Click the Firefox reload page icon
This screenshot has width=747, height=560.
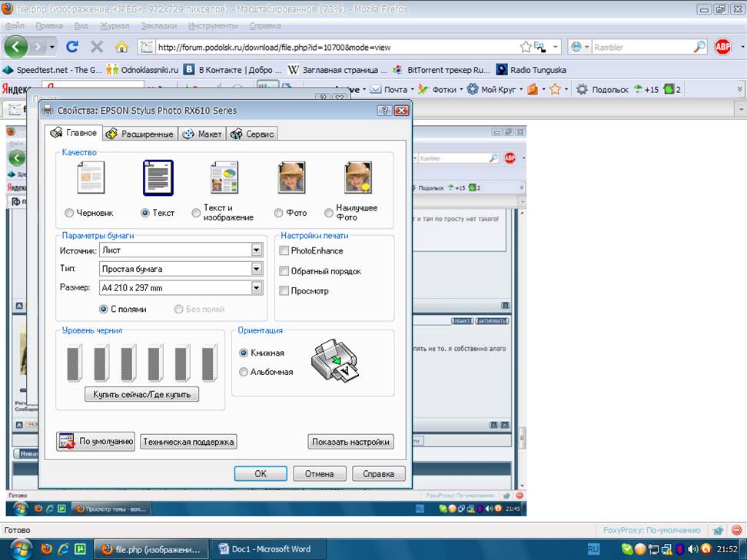[72, 47]
